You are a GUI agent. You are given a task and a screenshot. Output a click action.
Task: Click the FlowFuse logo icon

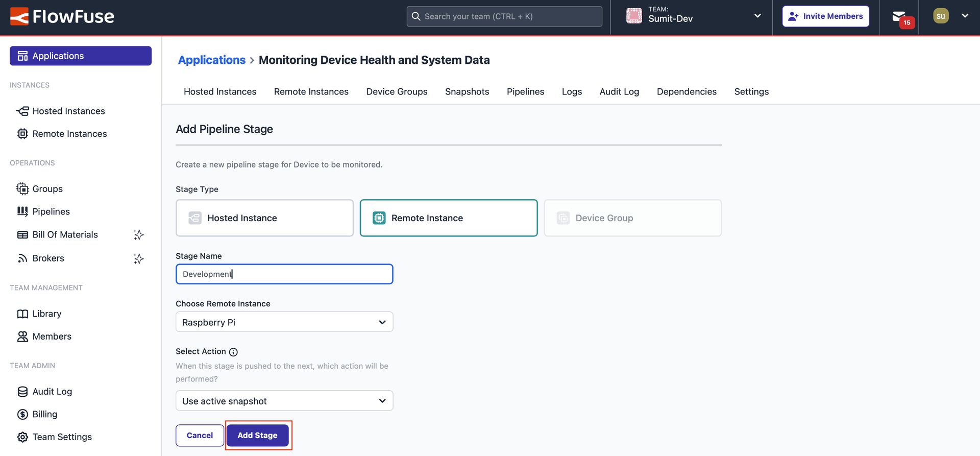pyautogui.click(x=19, y=16)
